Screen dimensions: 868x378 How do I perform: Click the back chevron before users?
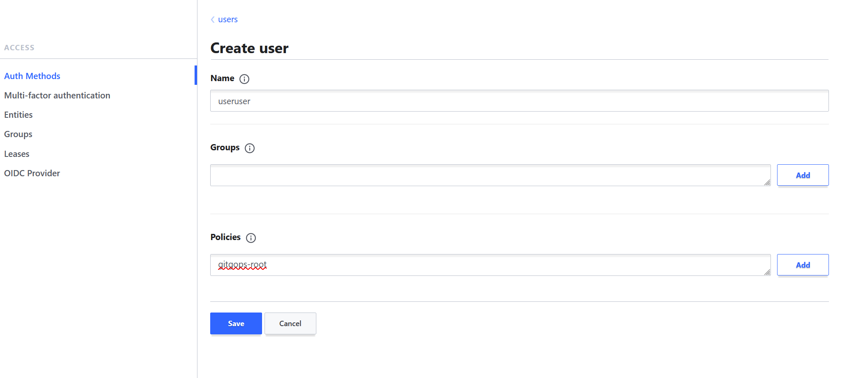[213, 19]
